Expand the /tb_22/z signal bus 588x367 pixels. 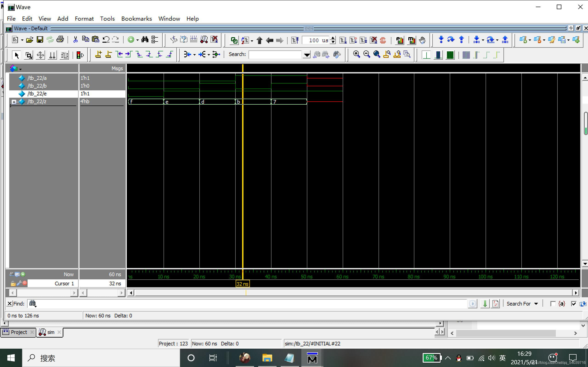point(14,102)
